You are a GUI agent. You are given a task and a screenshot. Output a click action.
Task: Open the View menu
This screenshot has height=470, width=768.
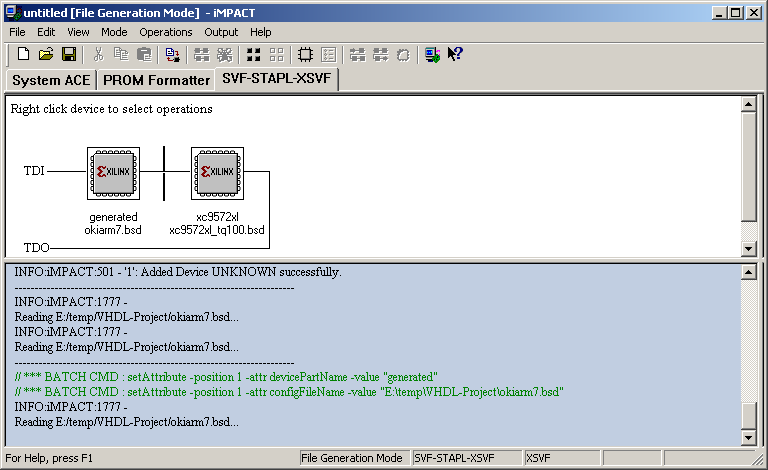[78, 32]
